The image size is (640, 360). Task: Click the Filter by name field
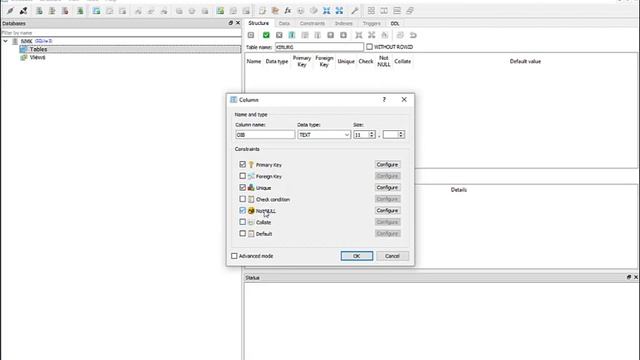[121, 33]
